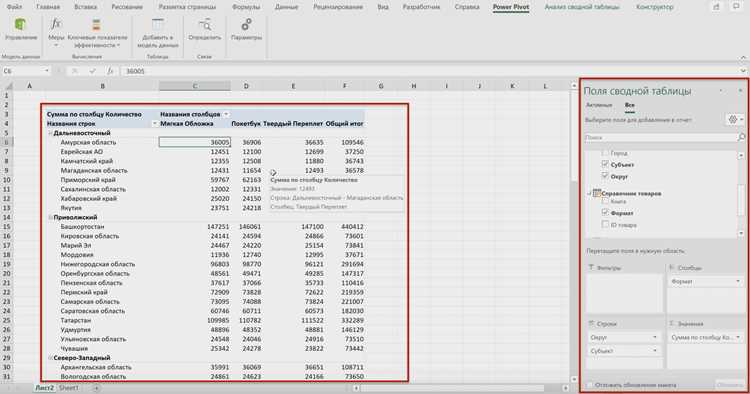This screenshot has width=750, height=394.
Task: Collapse the Северо-Западный row group
Action: (50, 358)
